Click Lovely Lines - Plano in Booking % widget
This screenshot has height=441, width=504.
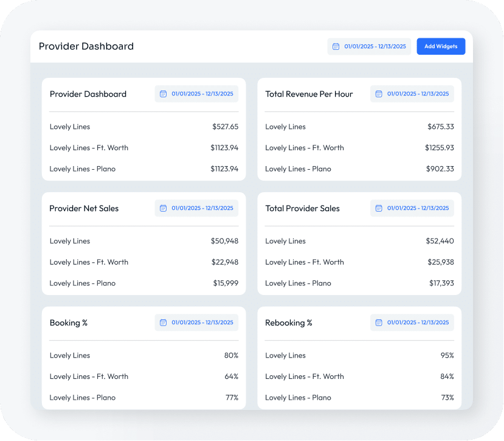point(83,397)
